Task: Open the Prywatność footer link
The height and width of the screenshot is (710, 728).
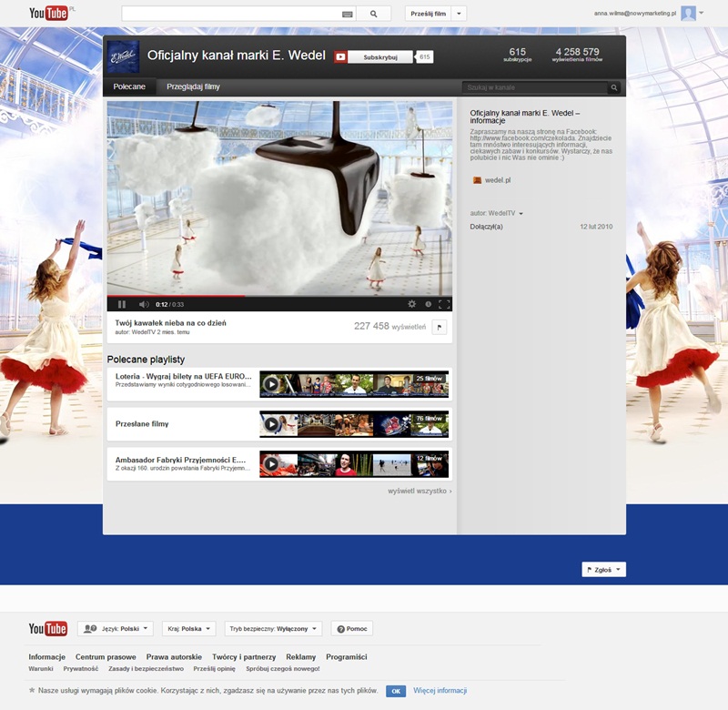Action: [81, 669]
